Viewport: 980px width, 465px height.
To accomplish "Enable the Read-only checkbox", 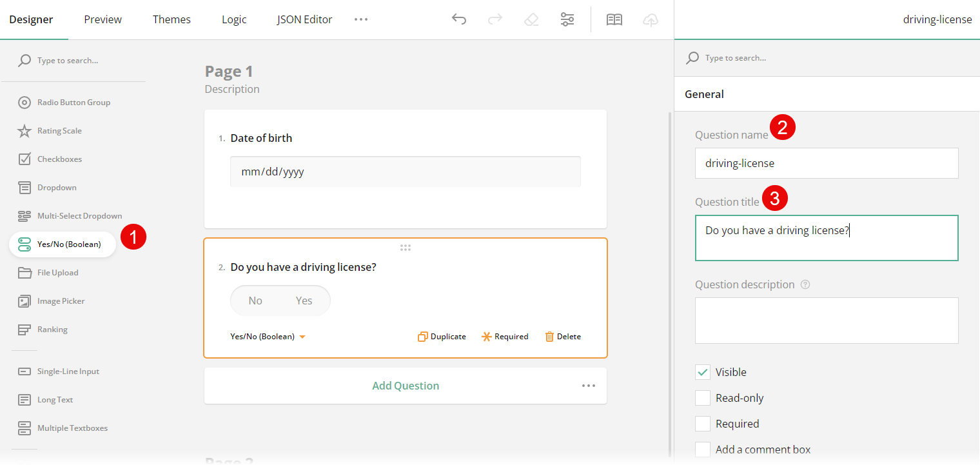I will click(702, 397).
